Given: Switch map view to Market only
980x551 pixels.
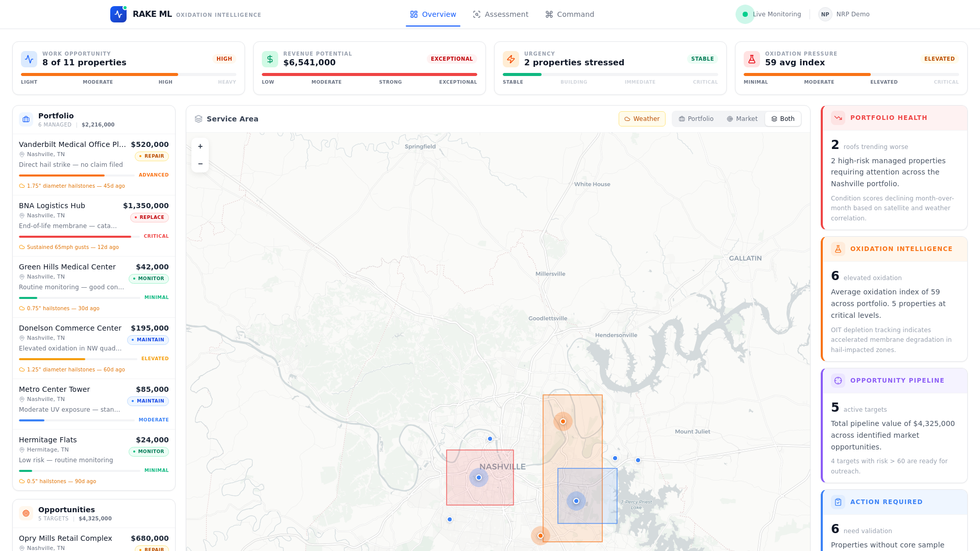Looking at the screenshot, I should [x=742, y=119].
